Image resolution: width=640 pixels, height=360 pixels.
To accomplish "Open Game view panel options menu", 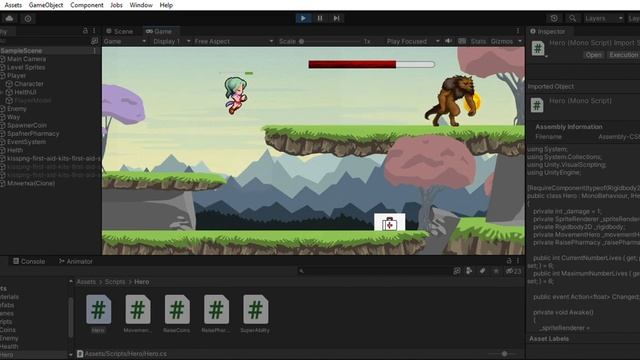I will 518,31.
